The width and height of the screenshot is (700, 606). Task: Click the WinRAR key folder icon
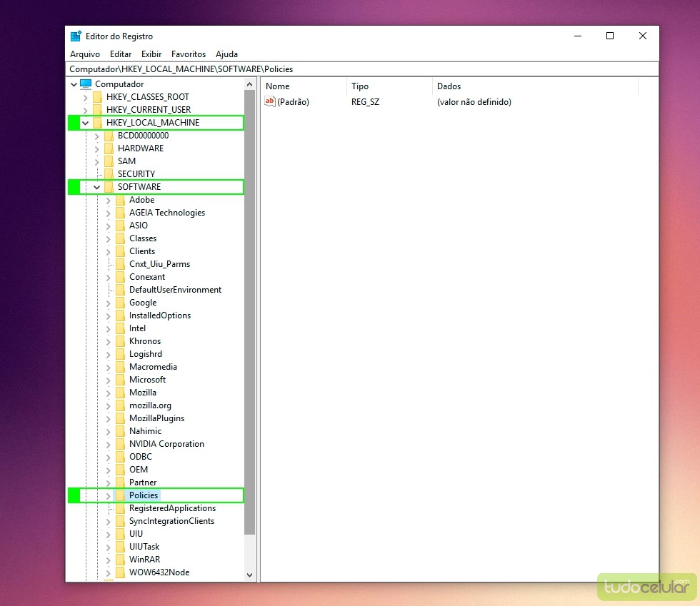120,560
